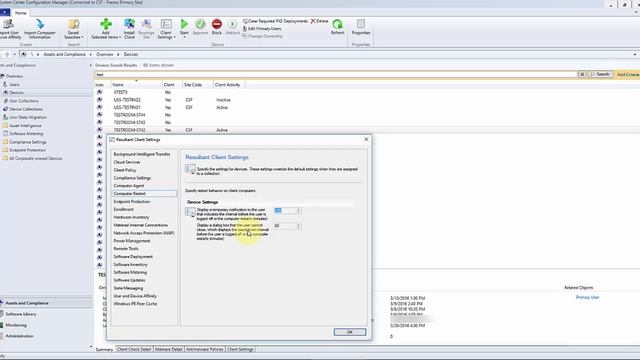The width and height of the screenshot is (640, 360).
Task: Open Device Collections node
Action: pos(26,109)
